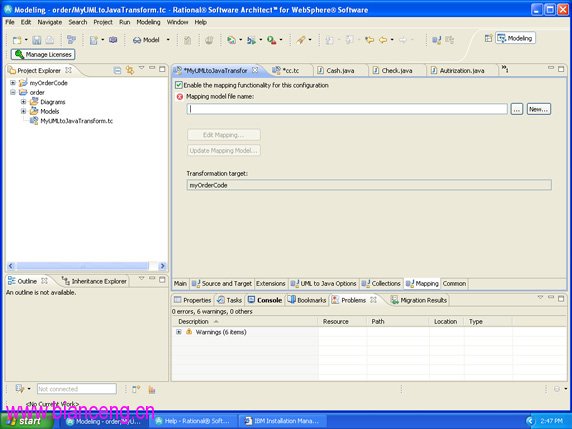The image size is (572, 429).
Task: Open the Inheritance Explorer tab
Action: coord(94,281)
